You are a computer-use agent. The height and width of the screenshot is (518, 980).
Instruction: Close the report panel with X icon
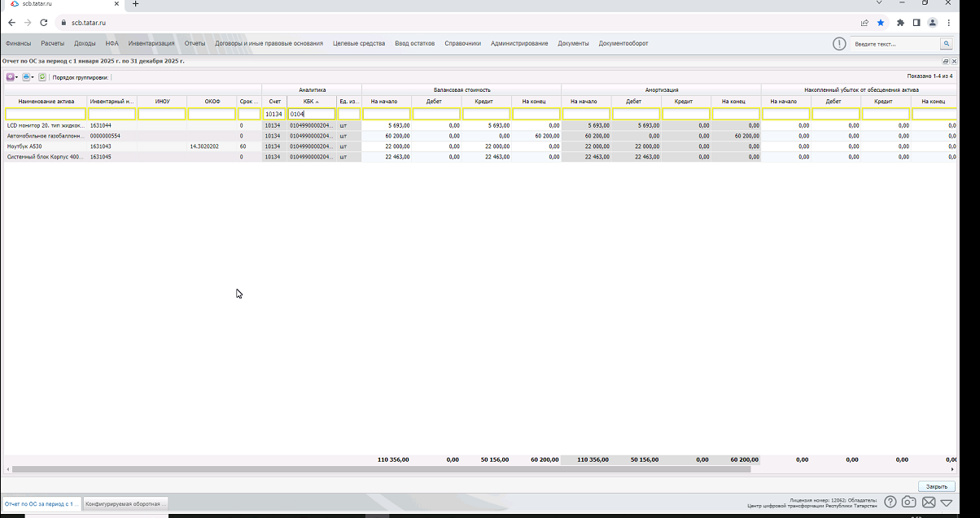954,61
